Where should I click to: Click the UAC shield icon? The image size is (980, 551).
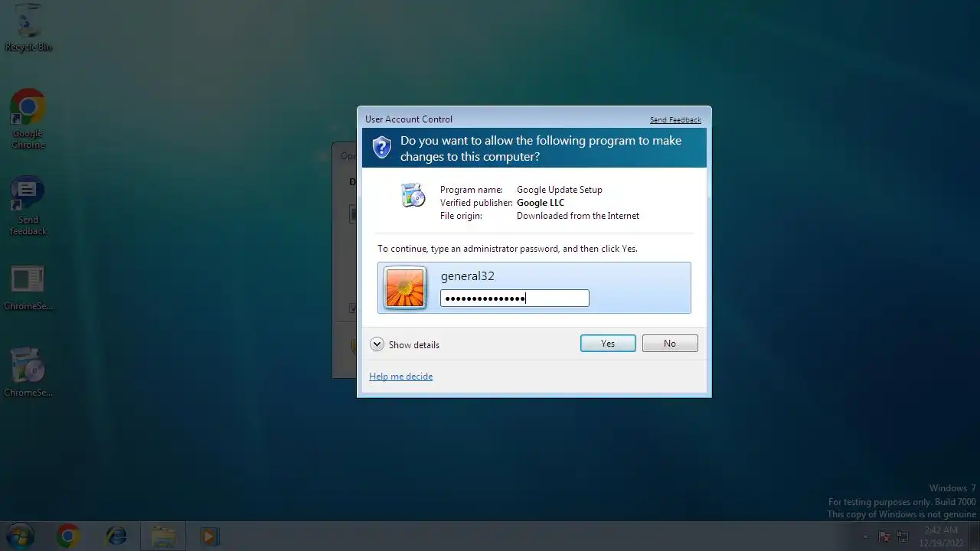pyautogui.click(x=381, y=147)
